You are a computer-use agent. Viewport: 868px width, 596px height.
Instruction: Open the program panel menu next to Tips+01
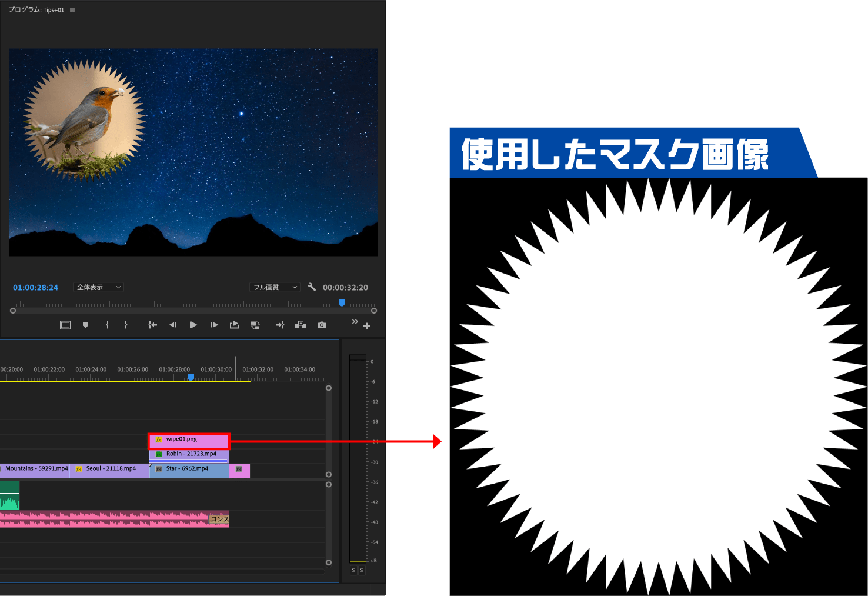[72, 10]
